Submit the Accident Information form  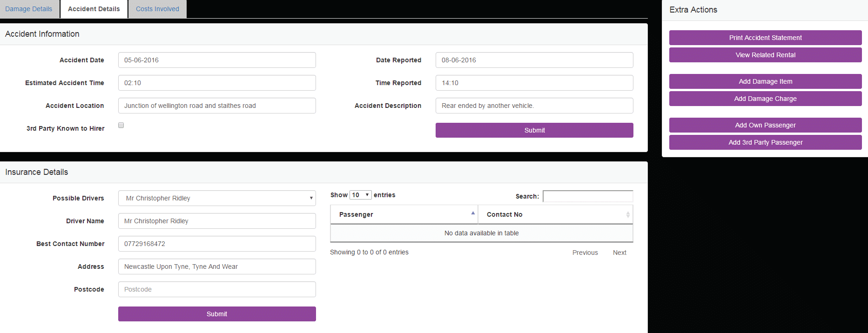point(534,130)
